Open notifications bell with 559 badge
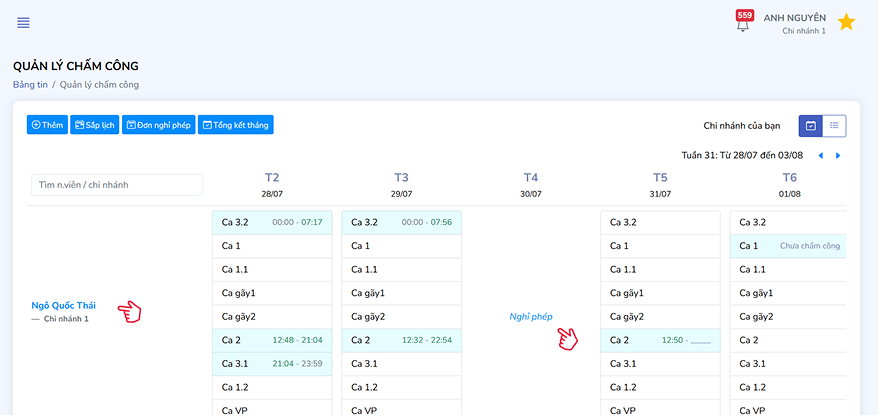This screenshot has height=416, width=879. coord(743,24)
